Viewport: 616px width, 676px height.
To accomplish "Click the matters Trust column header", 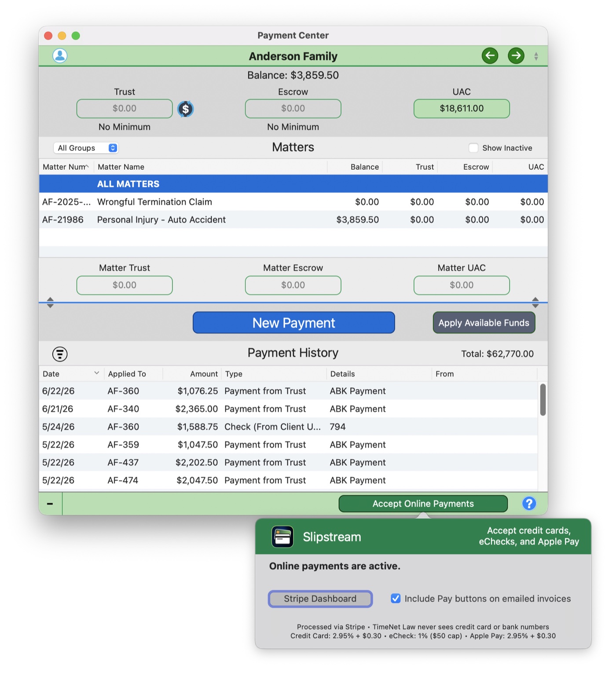I will [410, 167].
